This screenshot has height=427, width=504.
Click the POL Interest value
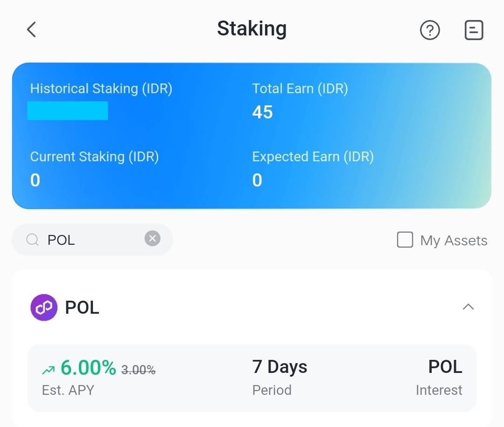[445, 367]
